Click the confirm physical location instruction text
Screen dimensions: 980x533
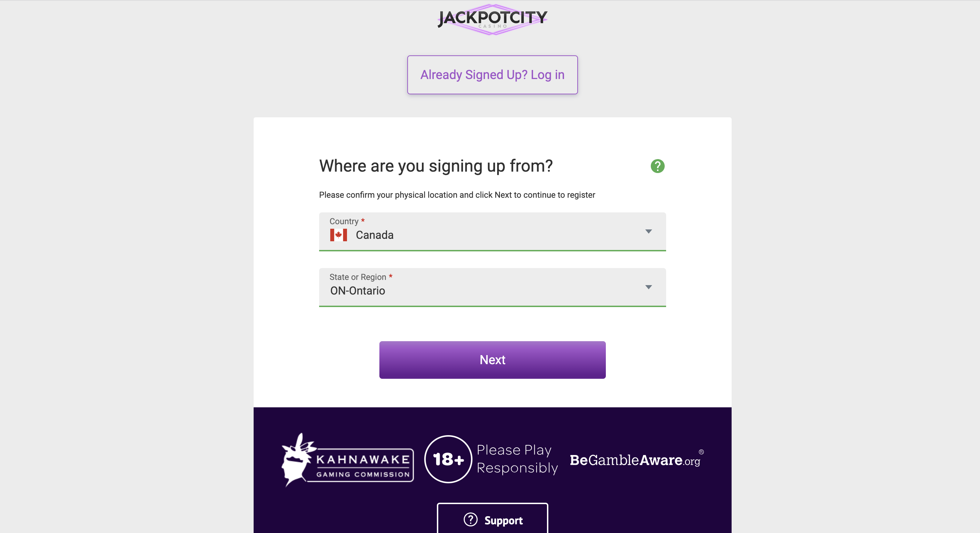(457, 195)
